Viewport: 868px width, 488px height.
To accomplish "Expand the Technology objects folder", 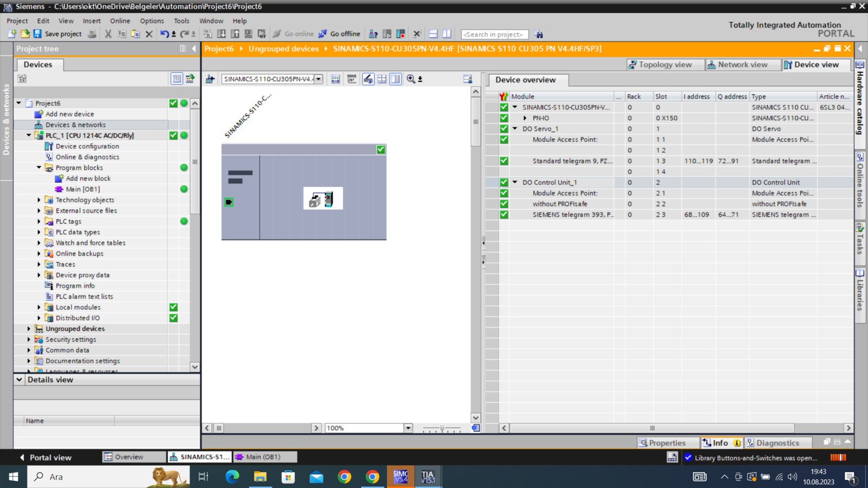I will coord(39,200).
